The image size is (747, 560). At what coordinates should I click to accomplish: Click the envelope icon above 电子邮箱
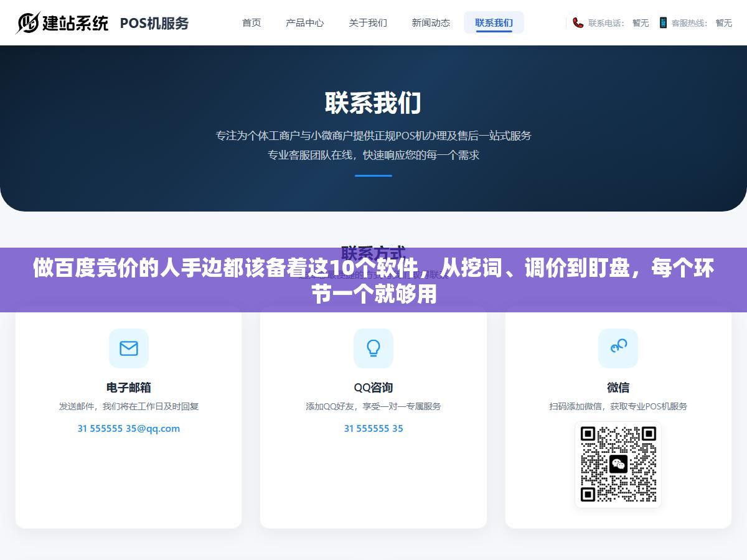129,348
